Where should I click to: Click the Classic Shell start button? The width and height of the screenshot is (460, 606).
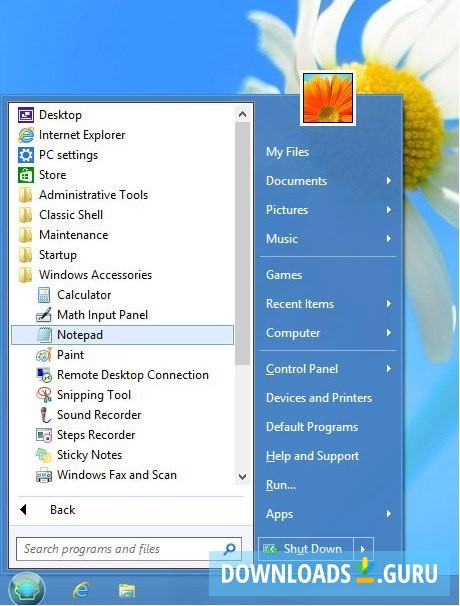27,590
